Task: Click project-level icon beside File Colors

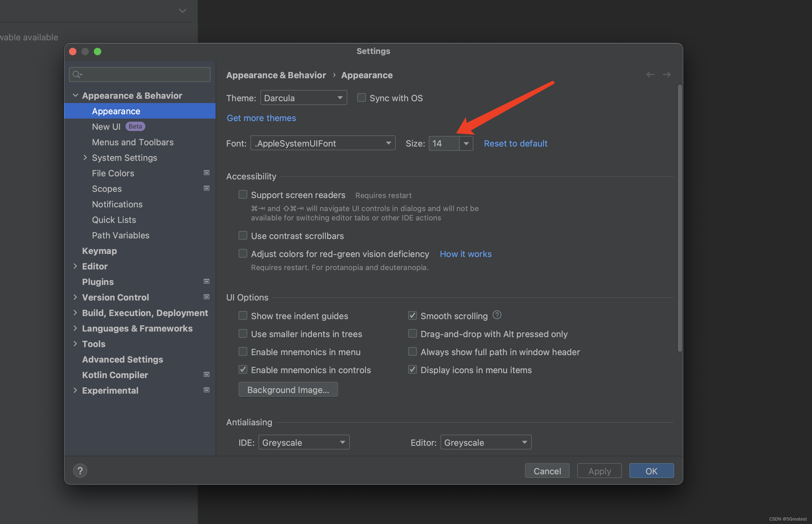Action: [x=206, y=173]
